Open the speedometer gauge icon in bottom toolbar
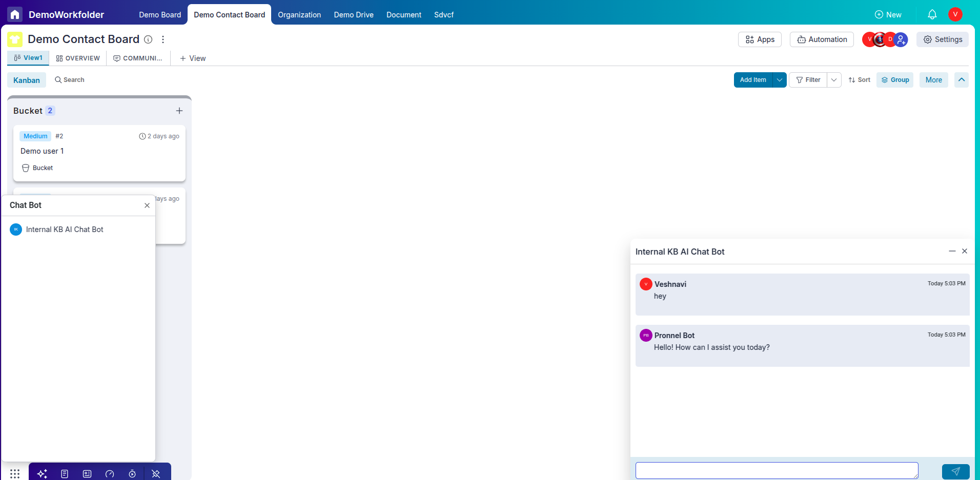Viewport: 980px width, 480px height. pyautogui.click(x=110, y=474)
